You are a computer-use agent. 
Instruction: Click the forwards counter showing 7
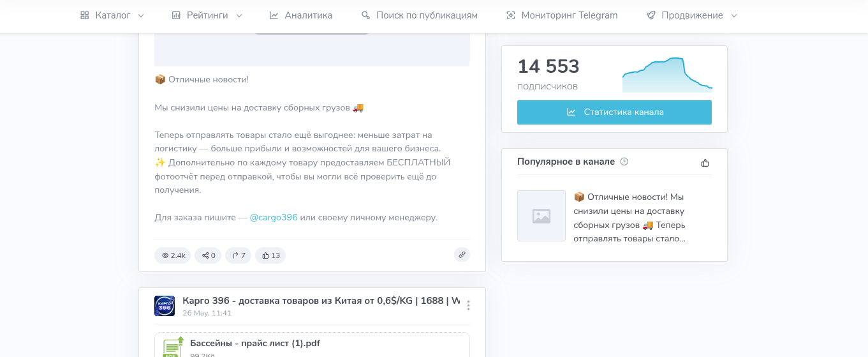[x=239, y=255]
